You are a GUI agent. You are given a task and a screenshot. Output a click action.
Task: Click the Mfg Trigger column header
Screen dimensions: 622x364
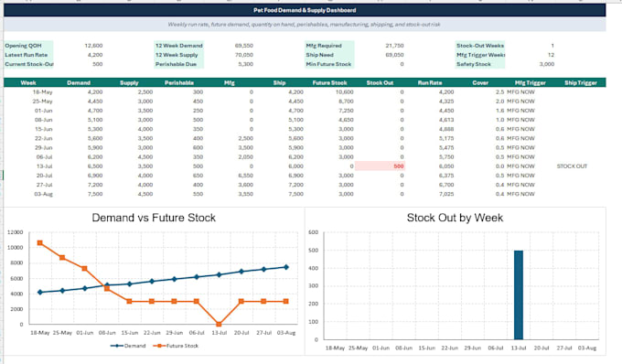(531, 83)
